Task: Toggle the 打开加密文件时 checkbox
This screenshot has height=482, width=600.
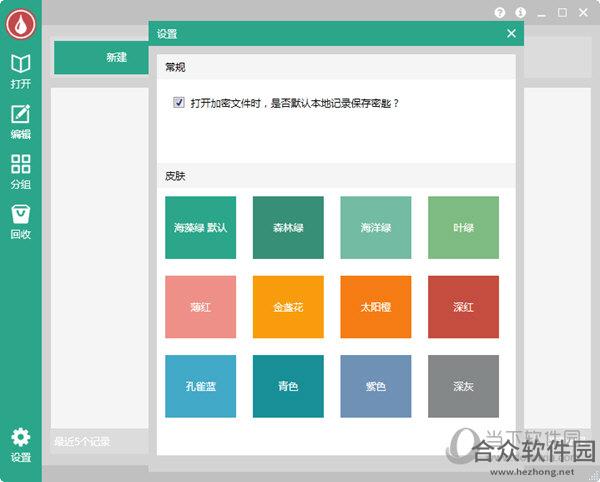Action: (179, 102)
